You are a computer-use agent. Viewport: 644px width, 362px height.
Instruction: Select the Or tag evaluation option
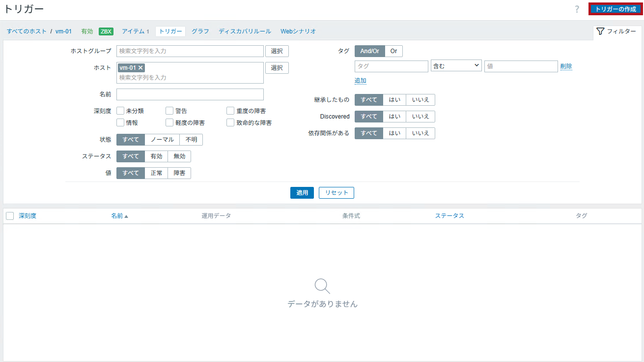point(393,51)
